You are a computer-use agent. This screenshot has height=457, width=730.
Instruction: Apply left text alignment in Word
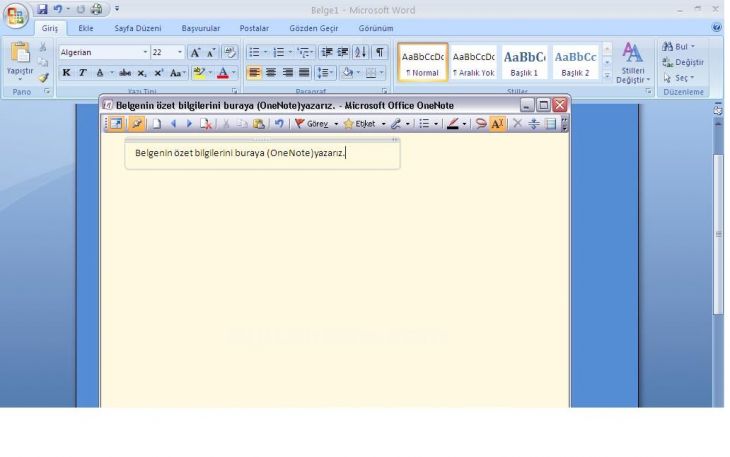coord(254,73)
